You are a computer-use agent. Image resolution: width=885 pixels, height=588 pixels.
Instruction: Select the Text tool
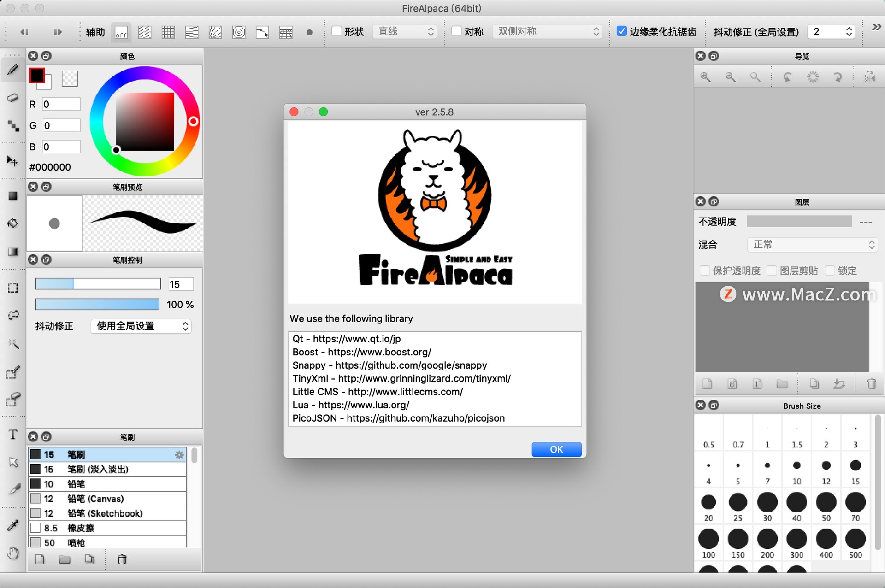(x=13, y=434)
